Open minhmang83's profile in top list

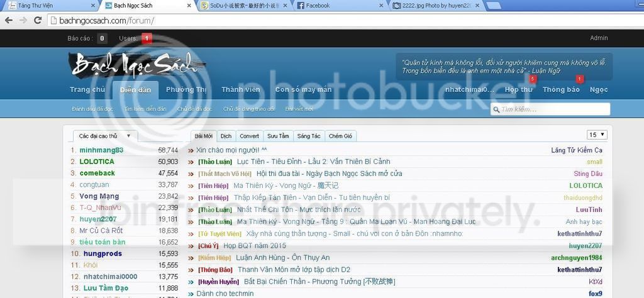(x=101, y=150)
